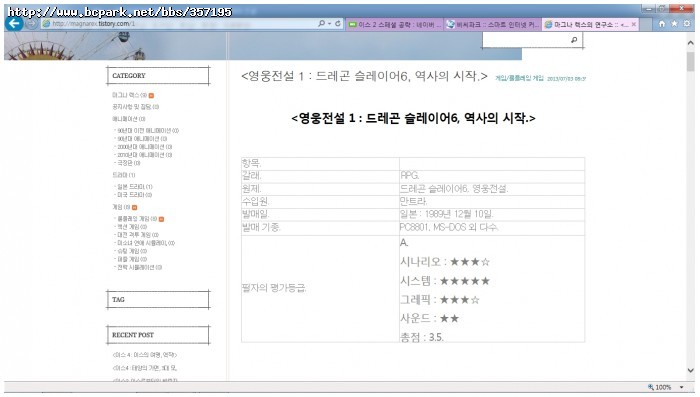
Task: Open the 2000년대 애니메이션 subcategory
Action: point(145,147)
